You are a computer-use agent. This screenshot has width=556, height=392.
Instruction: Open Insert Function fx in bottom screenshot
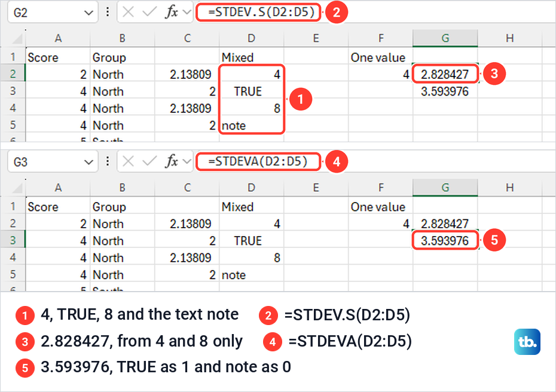click(x=172, y=161)
